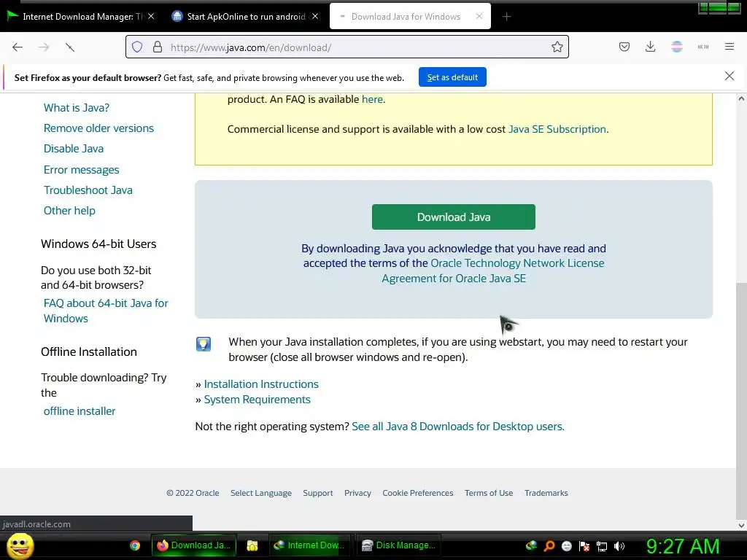This screenshot has width=747, height=560.
Task: Click Select Language in footer
Action: tap(261, 494)
